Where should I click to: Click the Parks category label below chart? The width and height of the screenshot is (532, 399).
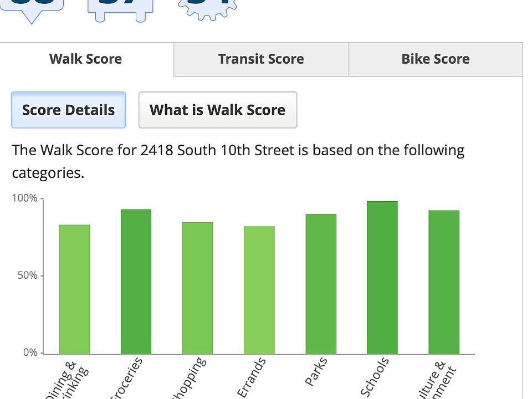point(316,371)
